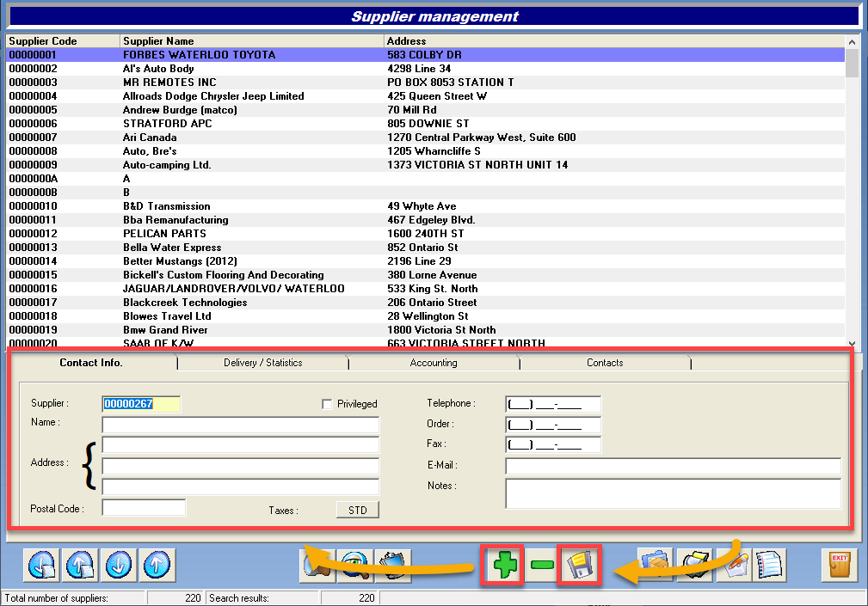Click the sticky notes icon next to folder

pos(695,565)
